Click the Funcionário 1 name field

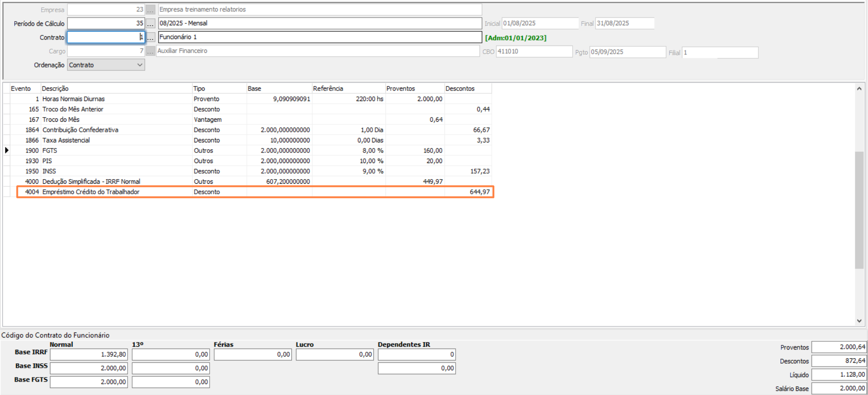[320, 37]
